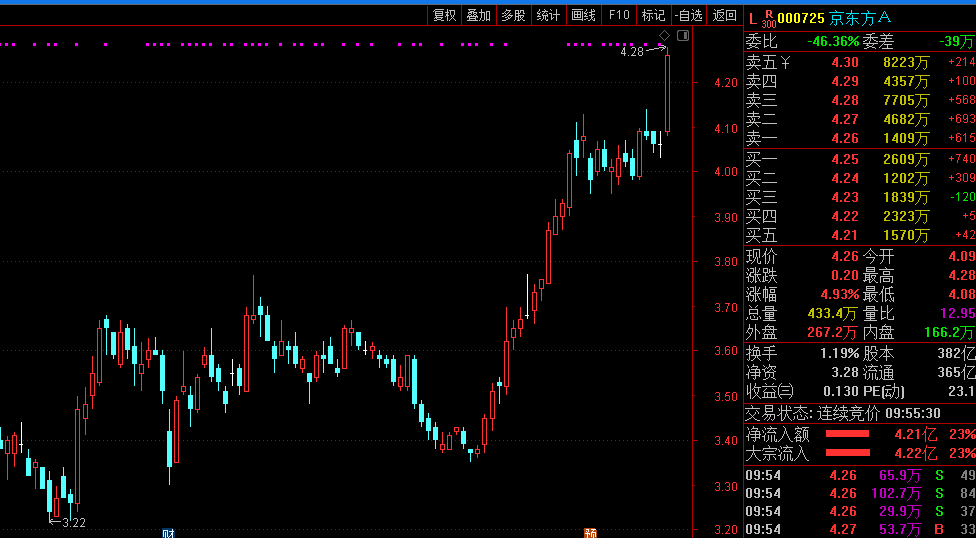
Task: Open F10 company information
Action: [619, 15]
